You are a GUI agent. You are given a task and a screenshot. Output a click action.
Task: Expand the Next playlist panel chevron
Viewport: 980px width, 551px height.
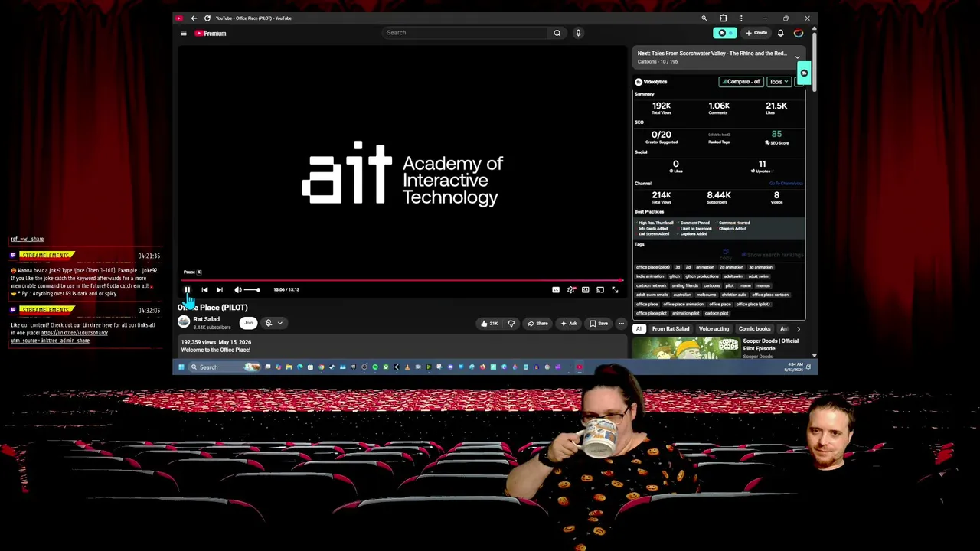click(x=797, y=57)
